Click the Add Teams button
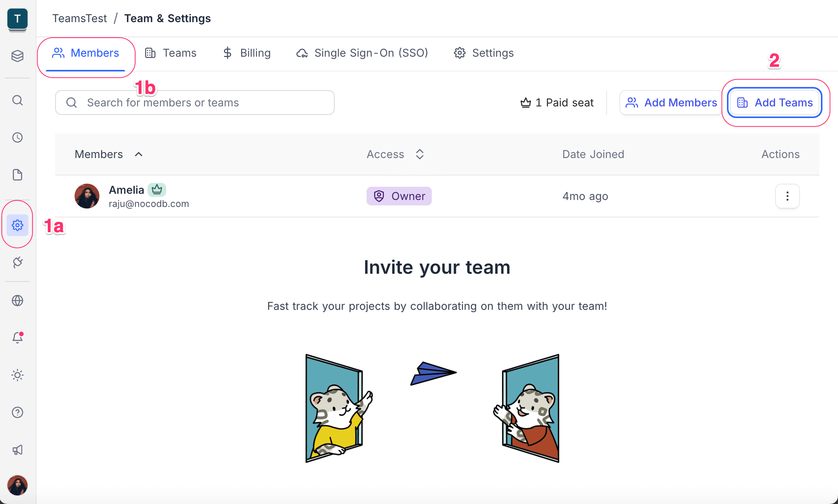Screen dimensions: 838x504 tap(775, 103)
